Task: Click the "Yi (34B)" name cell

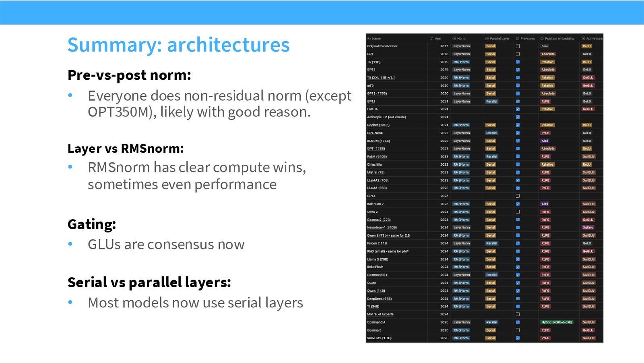Action: 373,307
